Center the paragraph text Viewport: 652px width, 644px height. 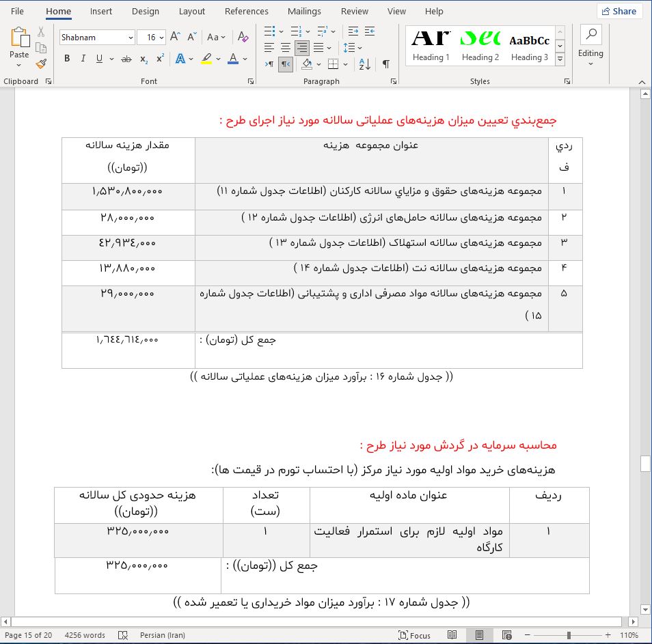[286, 48]
